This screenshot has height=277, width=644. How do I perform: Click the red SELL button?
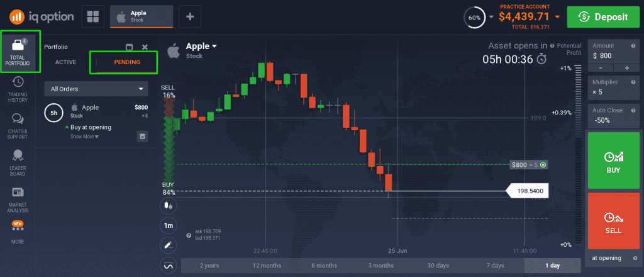tap(614, 221)
